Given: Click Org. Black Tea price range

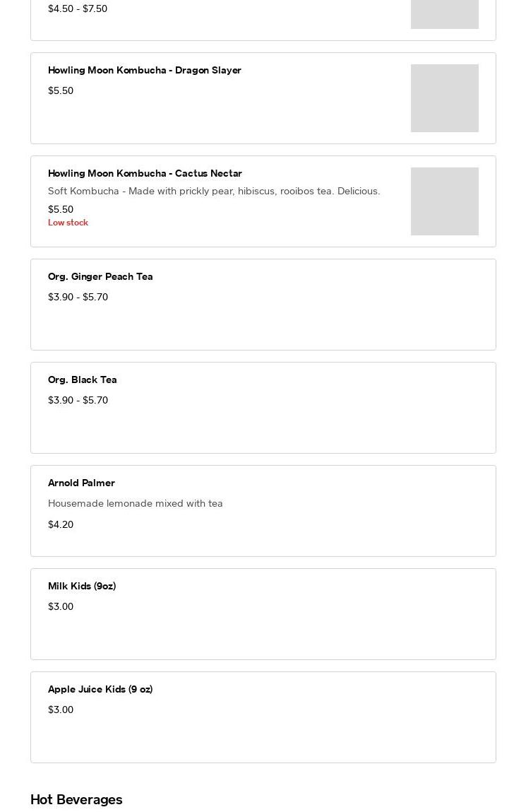Looking at the screenshot, I should click(x=78, y=401).
